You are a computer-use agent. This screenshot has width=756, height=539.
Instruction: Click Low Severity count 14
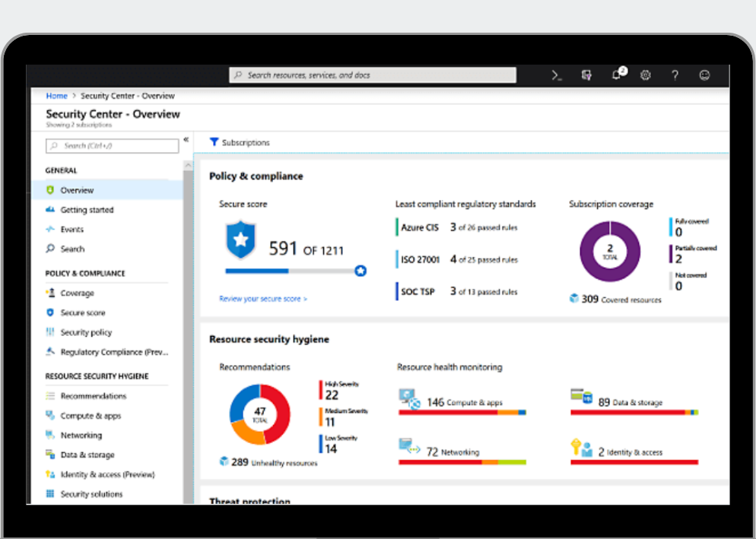(331, 449)
